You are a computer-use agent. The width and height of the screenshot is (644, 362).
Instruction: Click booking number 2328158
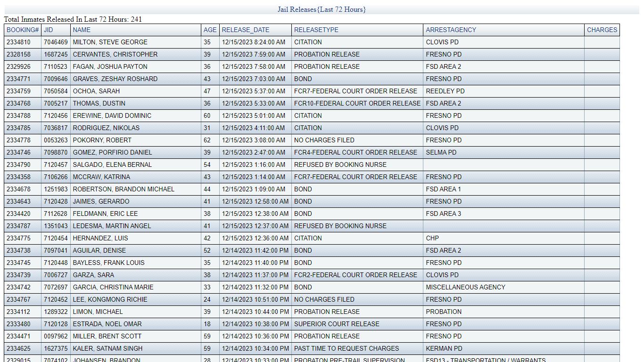click(x=18, y=54)
